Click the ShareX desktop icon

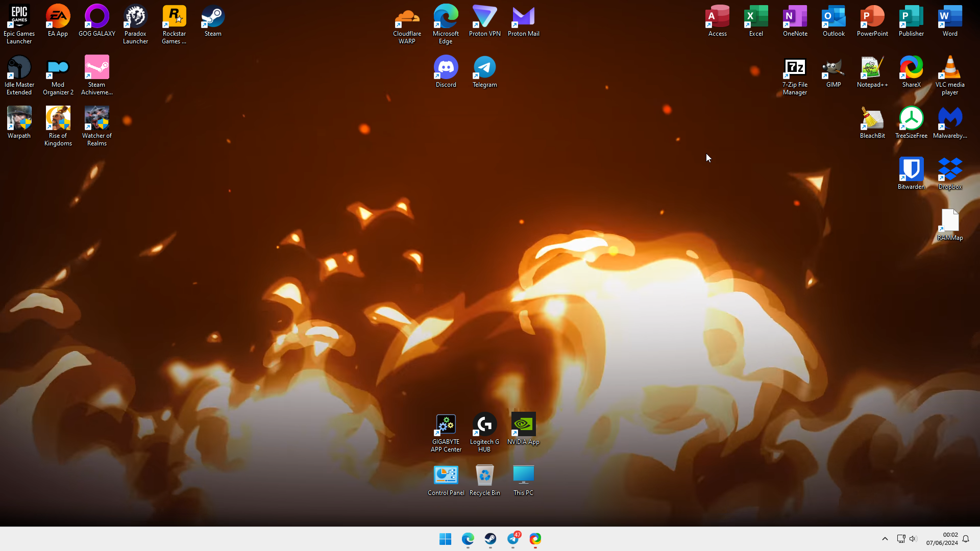pos(912,71)
